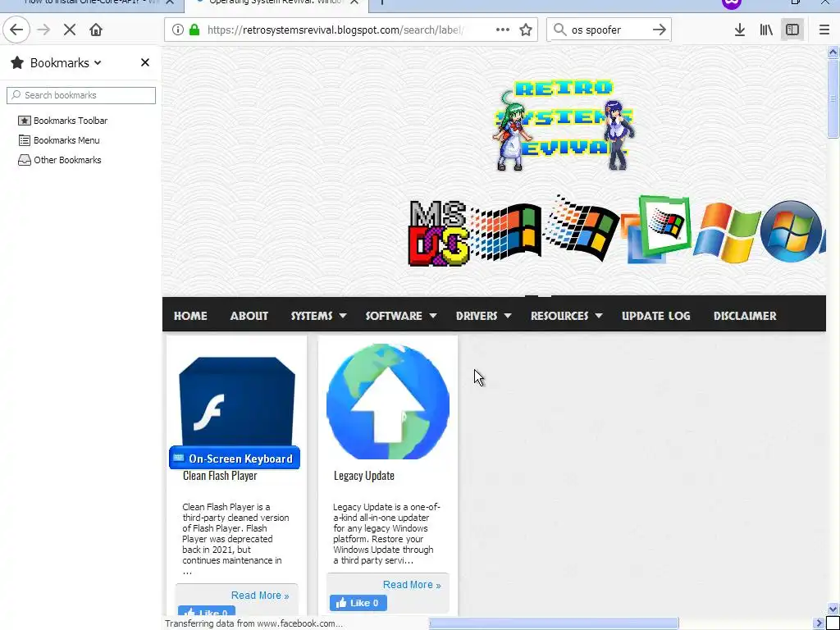840x630 pixels.
Task: Stop loading the page
Action: 70,30
